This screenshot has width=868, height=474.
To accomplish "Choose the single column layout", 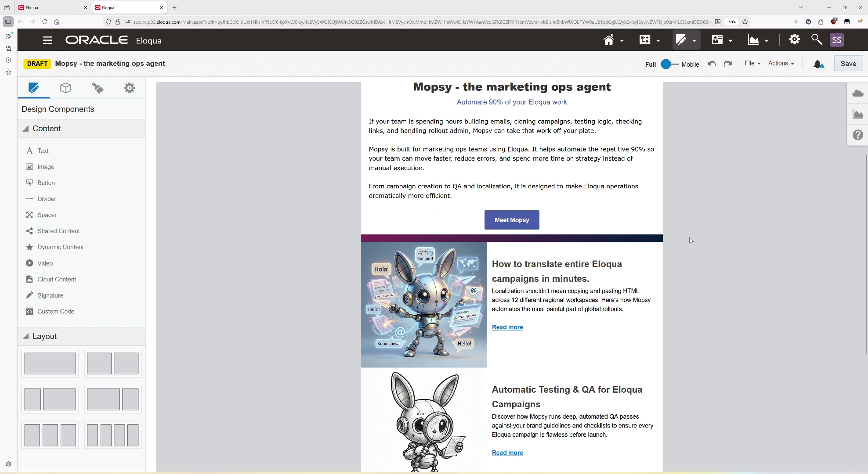I will pos(50,363).
